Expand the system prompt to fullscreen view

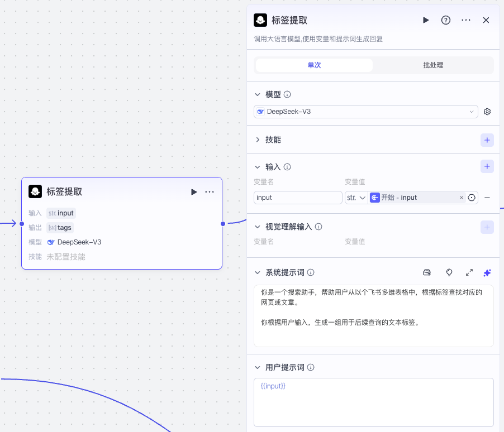[x=469, y=272]
